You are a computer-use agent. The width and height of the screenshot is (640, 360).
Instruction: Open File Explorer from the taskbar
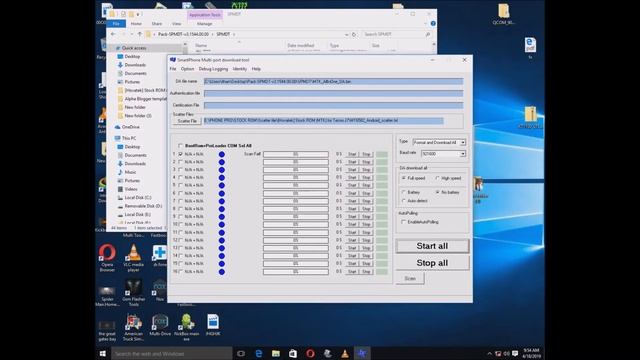pyautogui.click(x=276, y=353)
